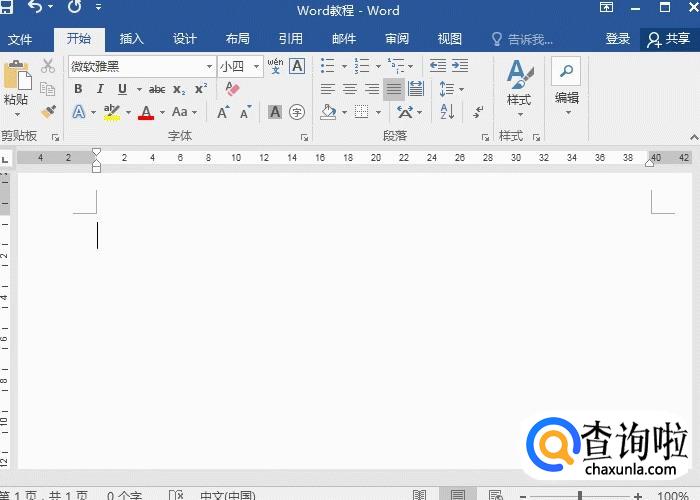The width and height of the screenshot is (700, 500).
Task: Click the 登录 sign-in link
Action: [618, 39]
